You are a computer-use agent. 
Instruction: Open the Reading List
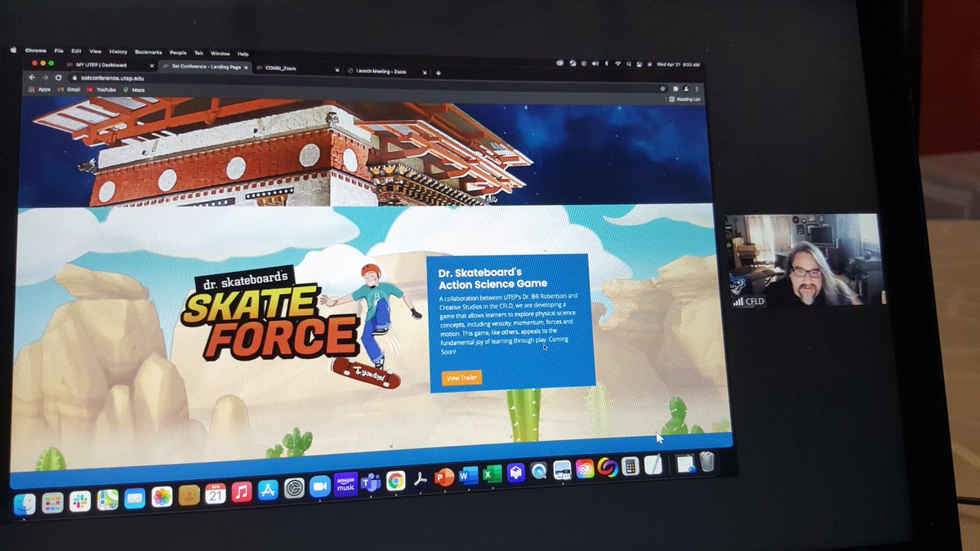click(x=684, y=99)
